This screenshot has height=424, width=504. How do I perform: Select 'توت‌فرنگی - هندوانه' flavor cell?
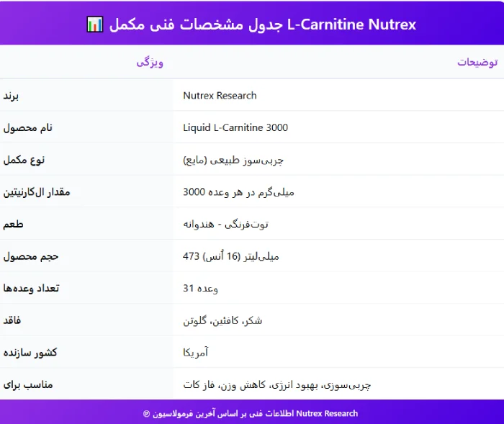[225, 224]
